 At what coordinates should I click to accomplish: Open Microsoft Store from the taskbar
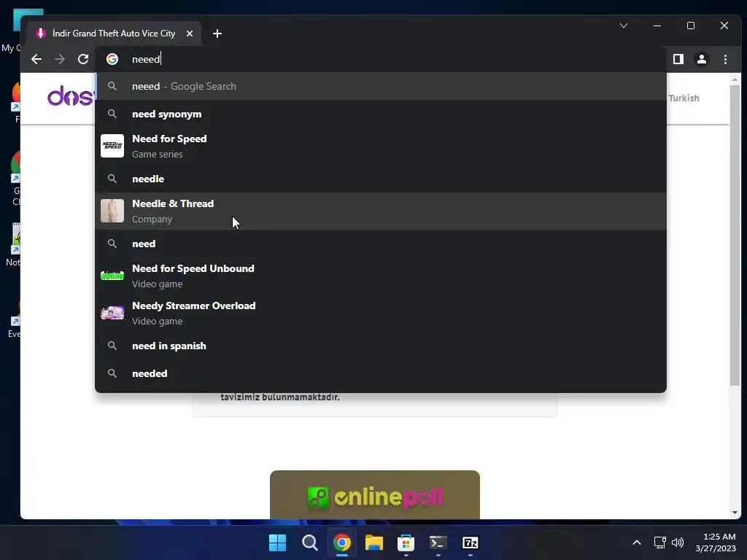406,542
